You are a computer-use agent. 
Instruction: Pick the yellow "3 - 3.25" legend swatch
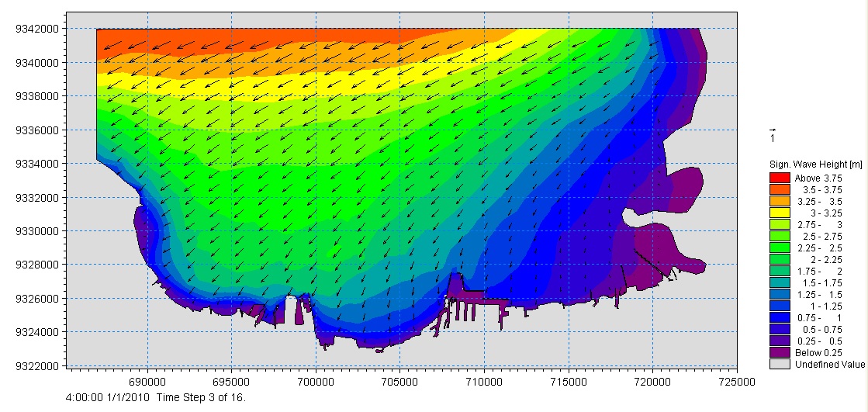(x=776, y=212)
